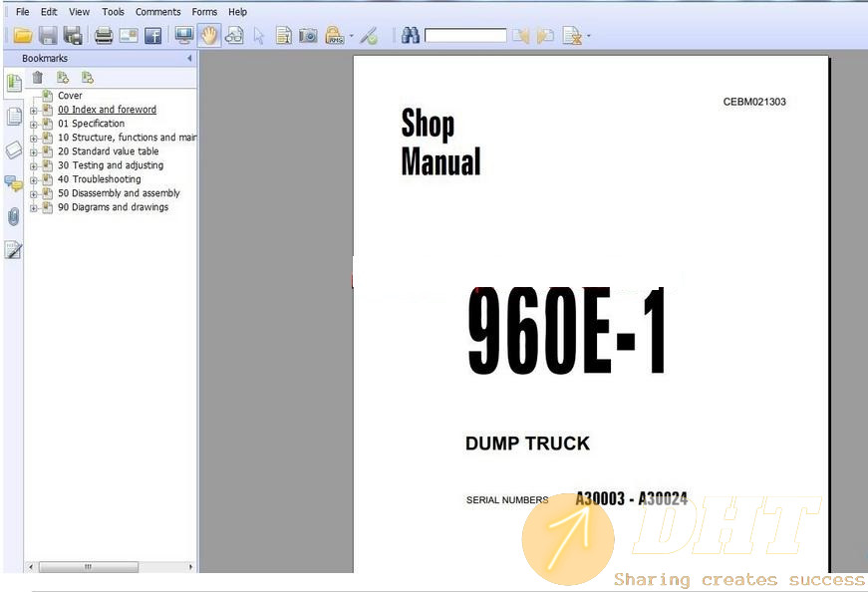Open a file with the folder icon
The height and width of the screenshot is (592, 868).
tap(23, 36)
